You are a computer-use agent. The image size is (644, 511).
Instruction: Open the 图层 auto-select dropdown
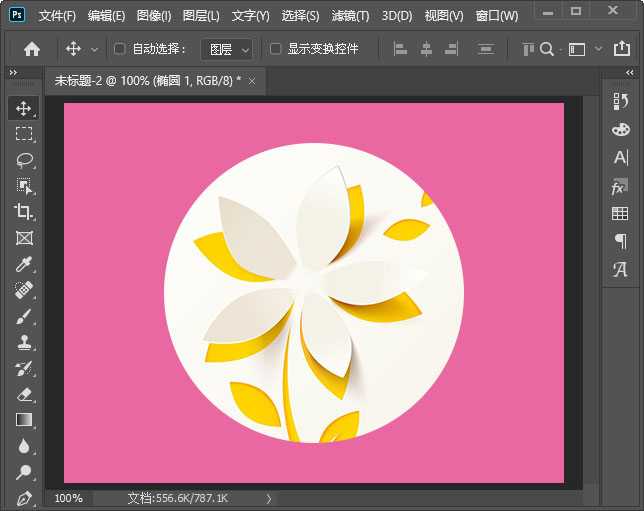227,49
